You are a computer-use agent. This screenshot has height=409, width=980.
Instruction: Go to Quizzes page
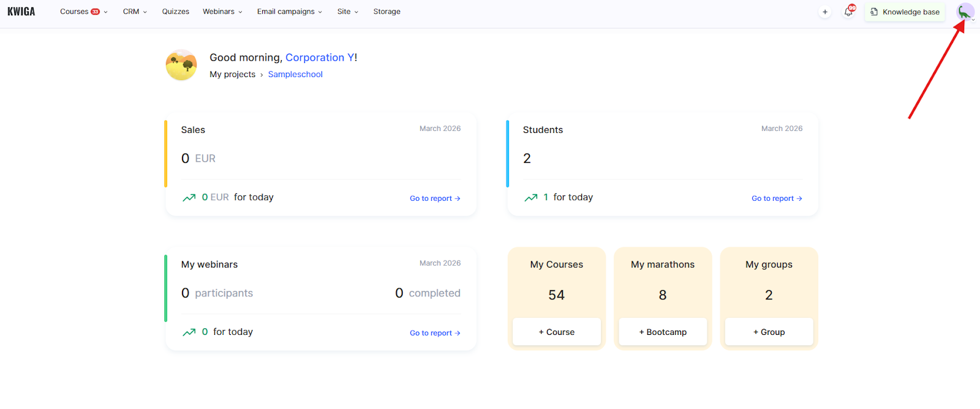click(175, 12)
